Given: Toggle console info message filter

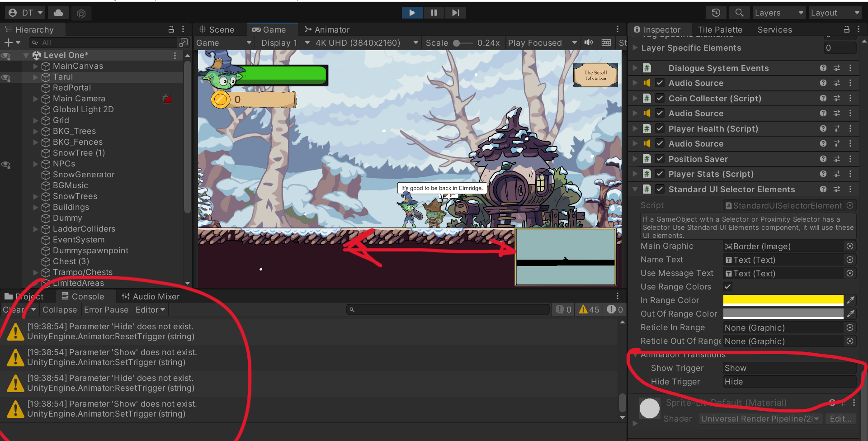Looking at the screenshot, I should [x=564, y=309].
